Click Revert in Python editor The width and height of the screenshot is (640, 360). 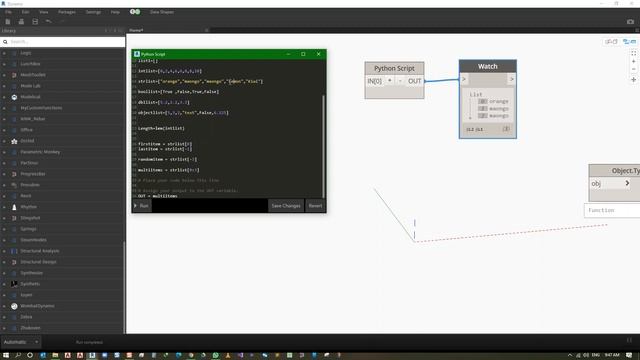tap(315, 206)
